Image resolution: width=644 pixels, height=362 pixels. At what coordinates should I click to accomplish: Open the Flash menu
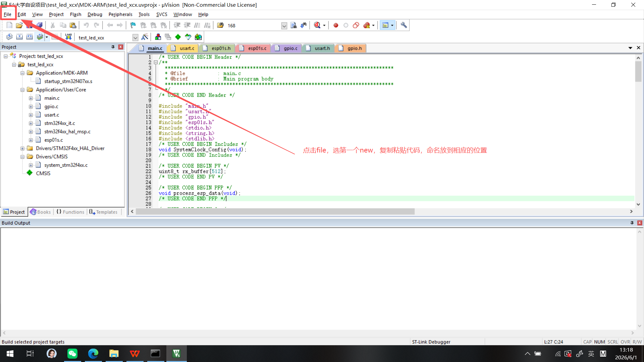[75, 14]
